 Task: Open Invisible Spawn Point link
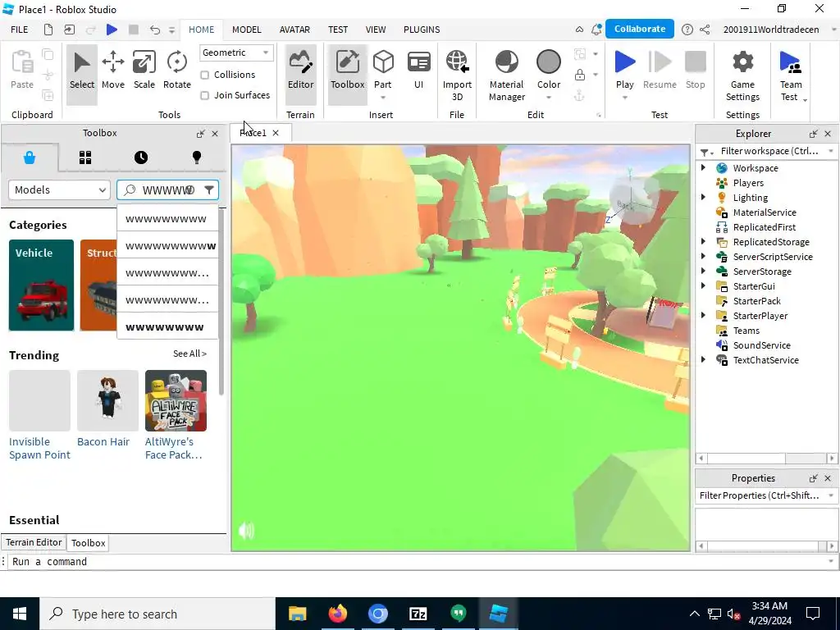click(x=39, y=448)
